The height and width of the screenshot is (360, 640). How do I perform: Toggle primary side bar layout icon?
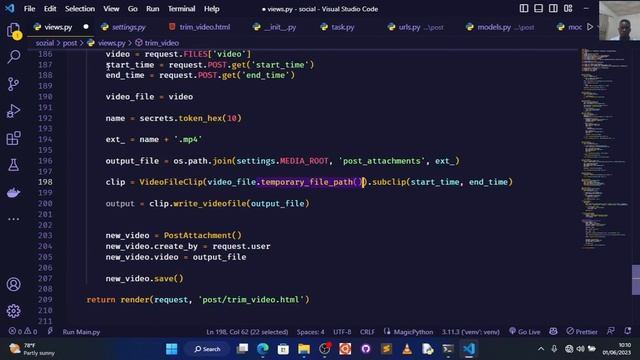[x=524, y=9]
